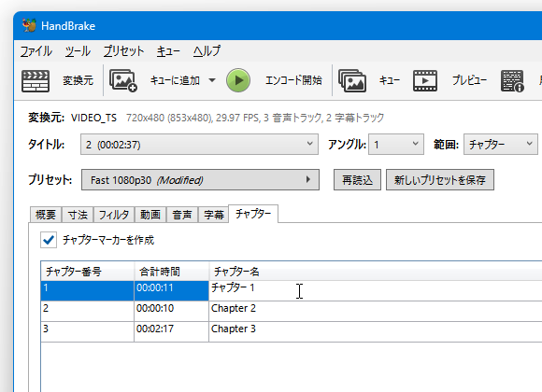542x392 pixels.
Task: Click the キュー toolbar label
Action: pos(390,80)
